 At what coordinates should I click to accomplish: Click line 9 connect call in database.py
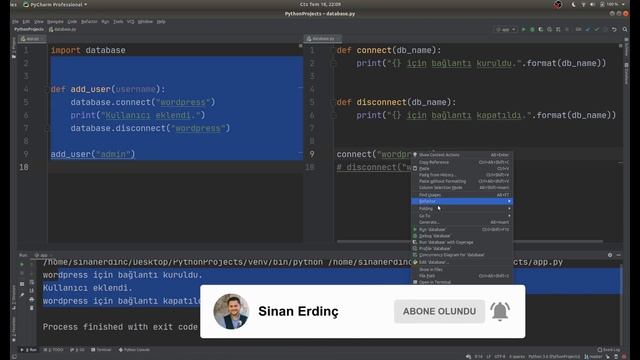(x=374, y=154)
